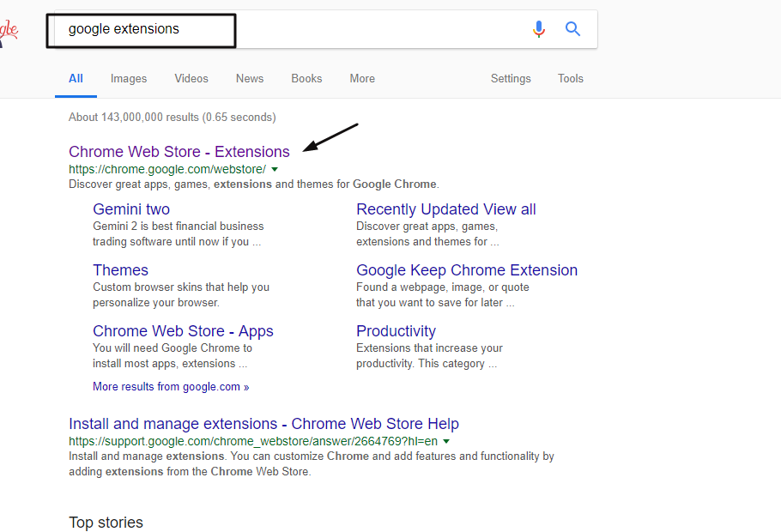Click the Found a webpage, image, or quote snippet
781x532 pixels.
(x=442, y=294)
